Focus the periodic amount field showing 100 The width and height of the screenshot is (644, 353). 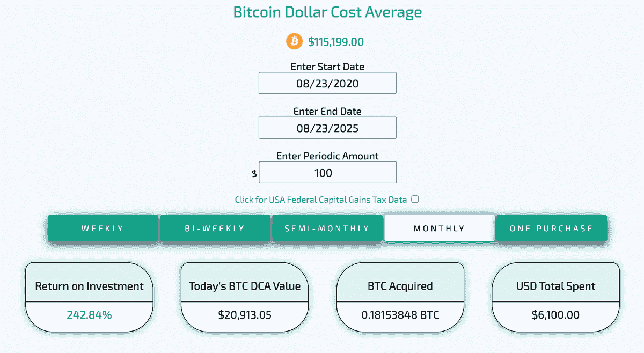coord(327,173)
